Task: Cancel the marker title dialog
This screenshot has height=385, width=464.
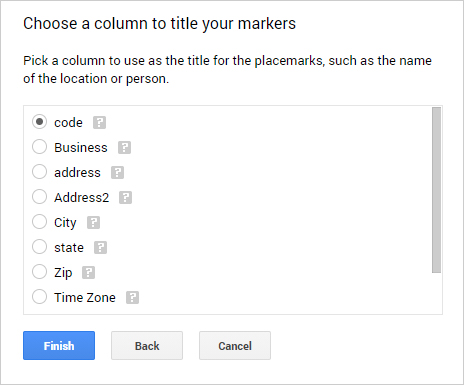Action: pyautogui.click(x=235, y=346)
